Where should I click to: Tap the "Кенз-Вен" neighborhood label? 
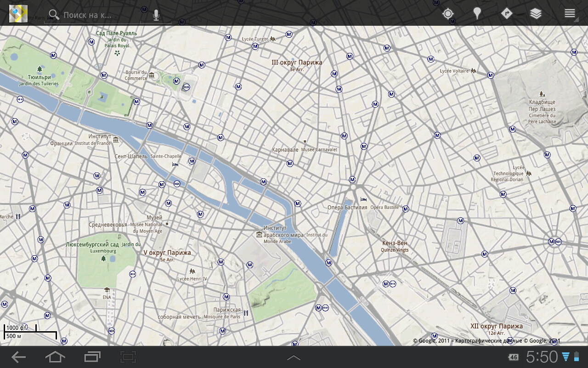(x=395, y=243)
